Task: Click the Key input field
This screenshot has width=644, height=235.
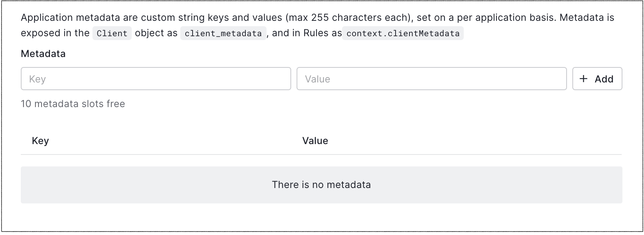Action: pyautogui.click(x=156, y=79)
